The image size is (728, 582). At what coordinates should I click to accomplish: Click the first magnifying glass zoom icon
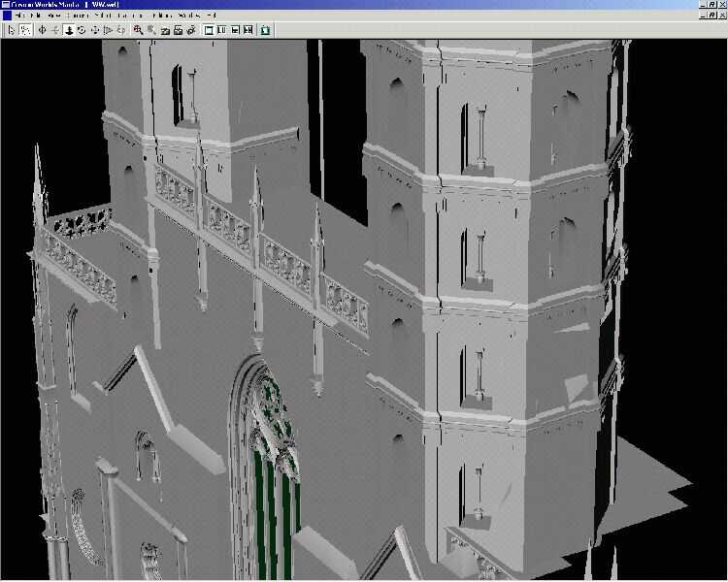pyautogui.click(x=139, y=30)
